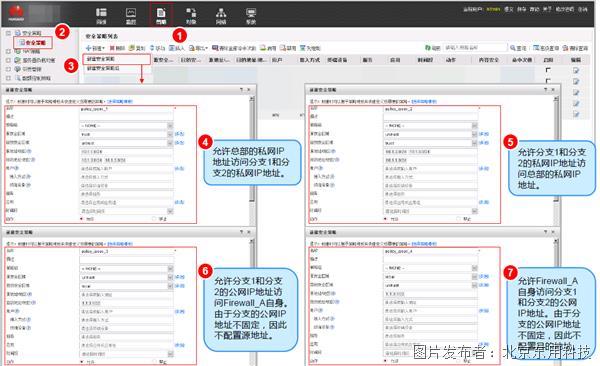This screenshot has height=366, width=600.
Task: Click 注销 logout link in top right
Action: [x=582, y=9]
